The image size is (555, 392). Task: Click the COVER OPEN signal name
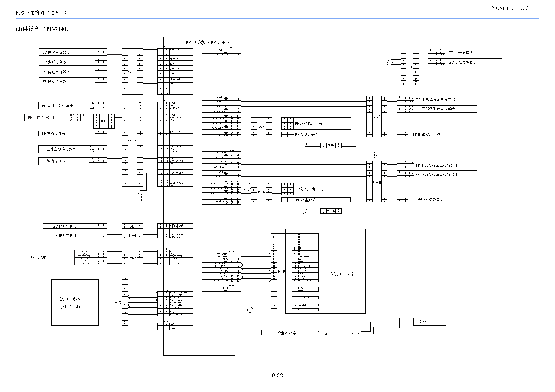pos(177,132)
